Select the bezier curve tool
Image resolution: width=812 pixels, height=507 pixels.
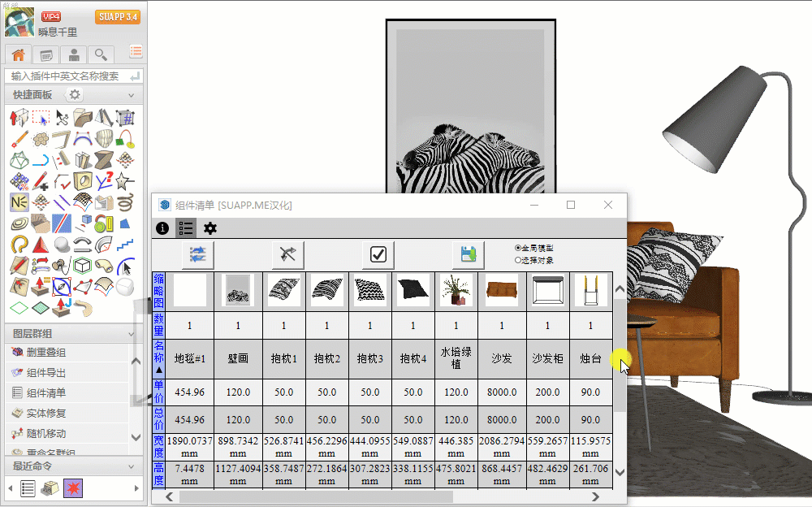(83, 139)
